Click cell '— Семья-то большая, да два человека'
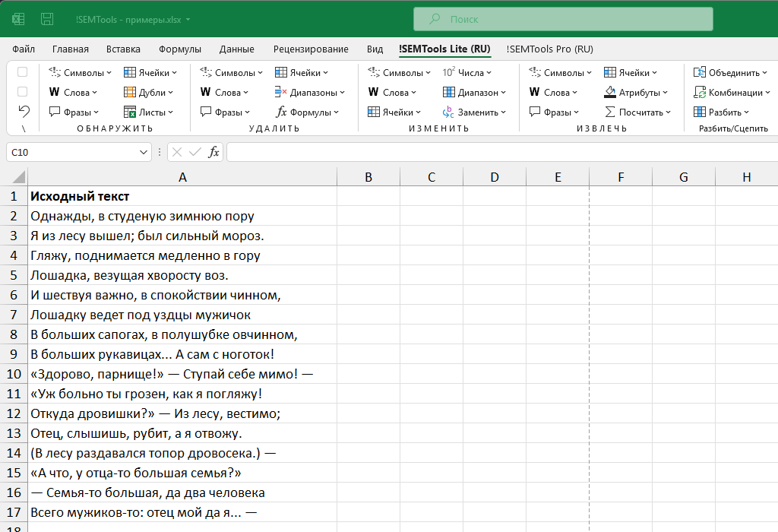Image resolution: width=778 pixels, height=532 pixels. pyautogui.click(x=182, y=492)
